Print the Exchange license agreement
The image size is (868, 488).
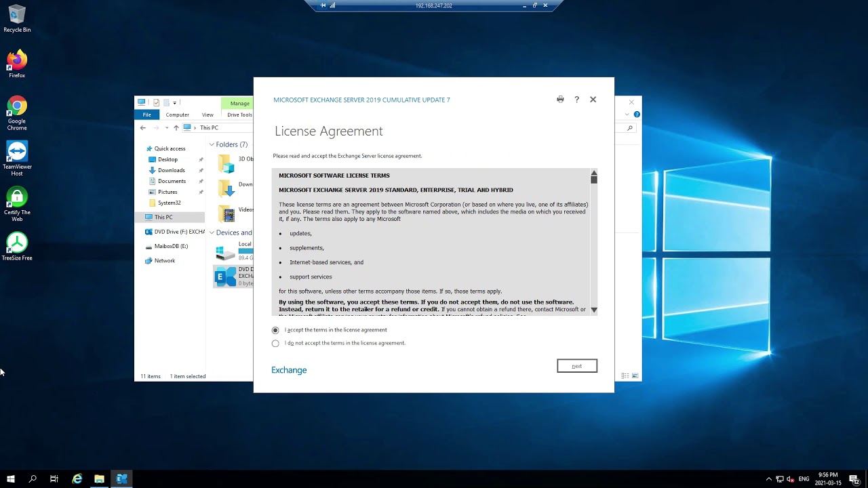coord(560,99)
